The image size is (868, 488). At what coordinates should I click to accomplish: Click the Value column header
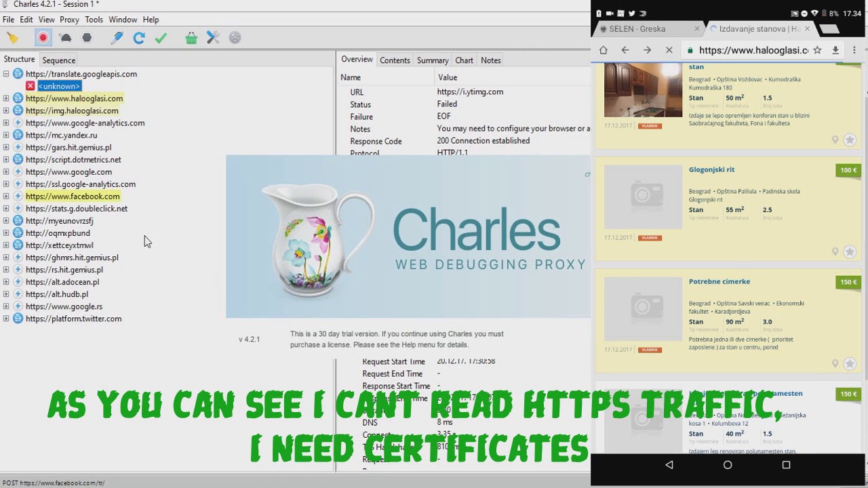coord(513,77)
